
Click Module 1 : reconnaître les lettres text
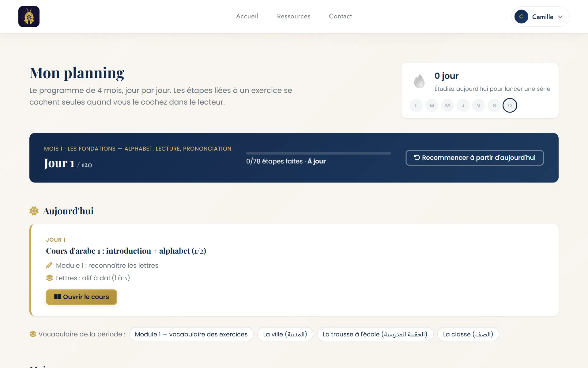point(107,265)
